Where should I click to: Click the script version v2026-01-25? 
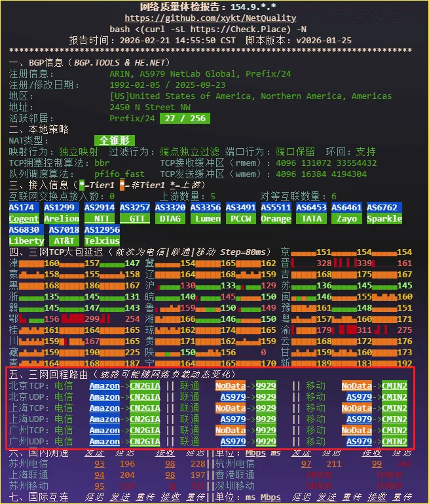tap(324, 41)
